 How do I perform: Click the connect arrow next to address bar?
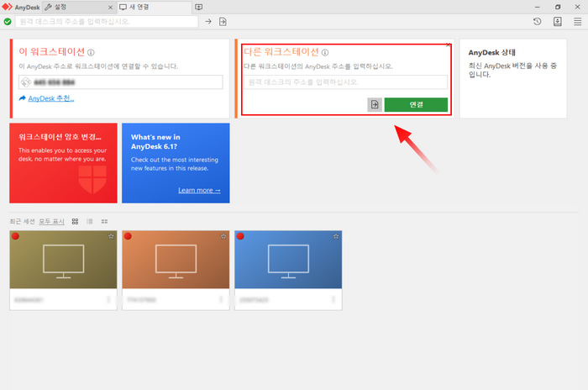tap(208, 22)
